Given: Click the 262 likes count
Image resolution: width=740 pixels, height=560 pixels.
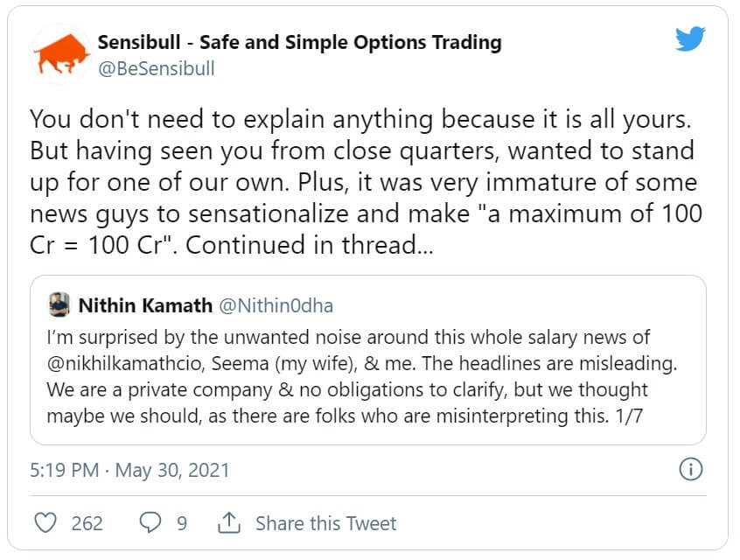Looking at the screenshot, I should (87, 523).
